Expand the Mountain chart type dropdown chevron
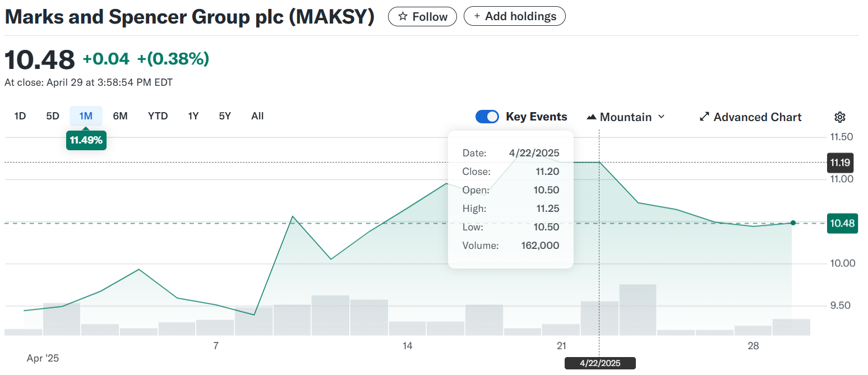 [661, 117]
